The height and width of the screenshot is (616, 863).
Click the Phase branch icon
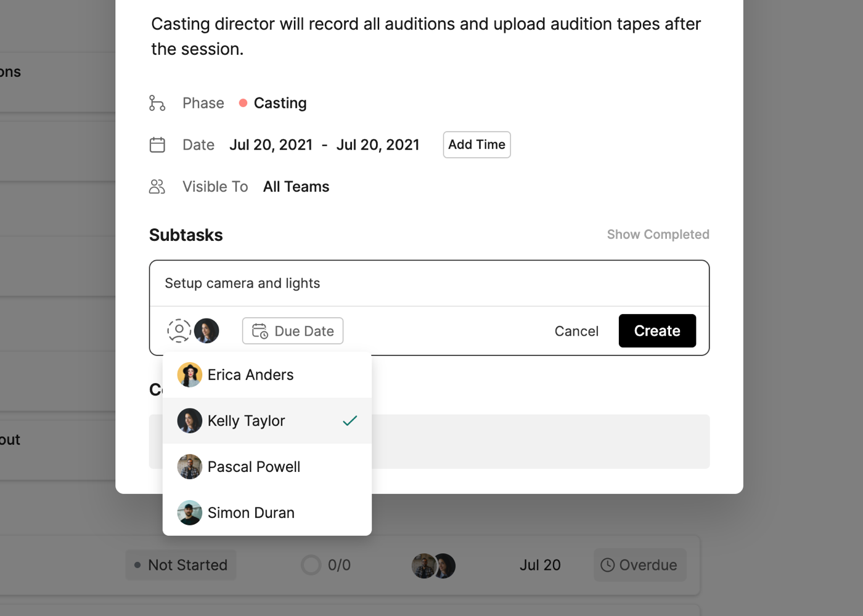pyautogui.click(x=157, y=103)
